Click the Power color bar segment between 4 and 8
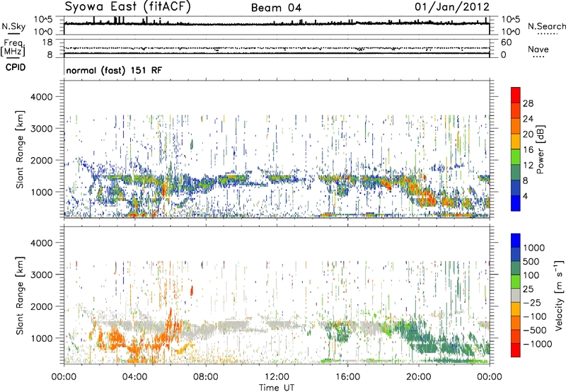The image size is (566, 392). 516,188
